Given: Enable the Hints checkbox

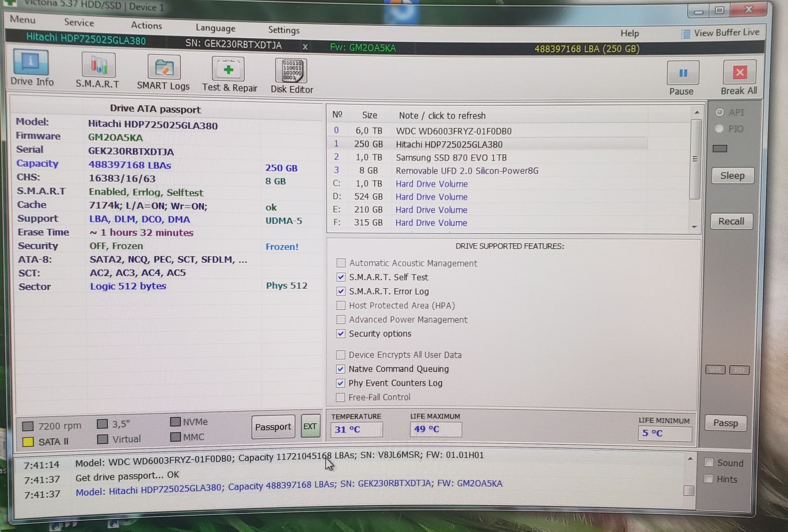Looking at the screenshot, I should (709, 479).
